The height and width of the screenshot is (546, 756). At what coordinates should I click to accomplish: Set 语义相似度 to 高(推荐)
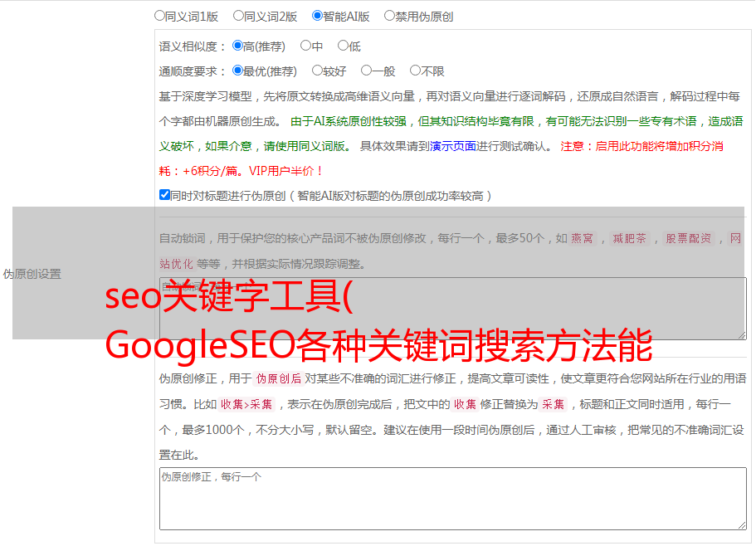237,46
